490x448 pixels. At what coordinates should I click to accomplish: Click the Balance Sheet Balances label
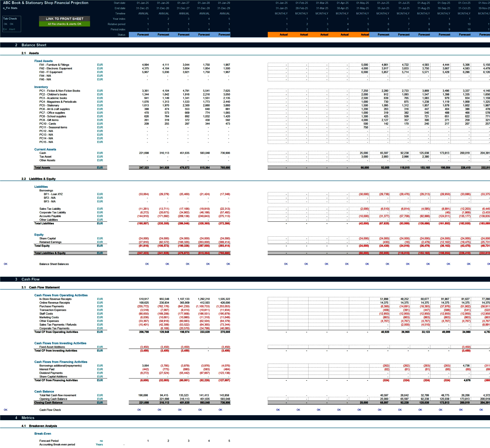pyautogui.click(x=54, y=264)
